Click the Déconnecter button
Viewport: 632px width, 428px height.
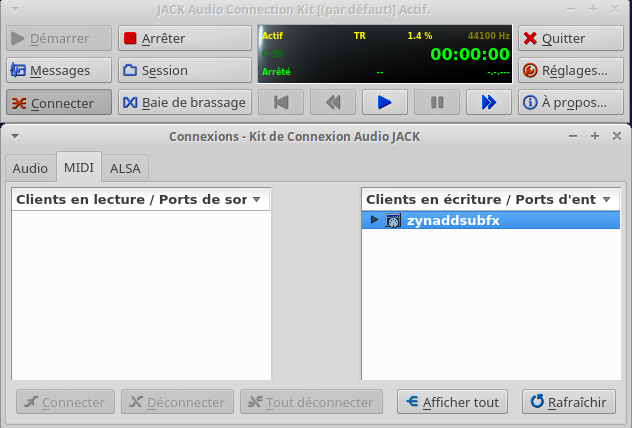point(177,402)
